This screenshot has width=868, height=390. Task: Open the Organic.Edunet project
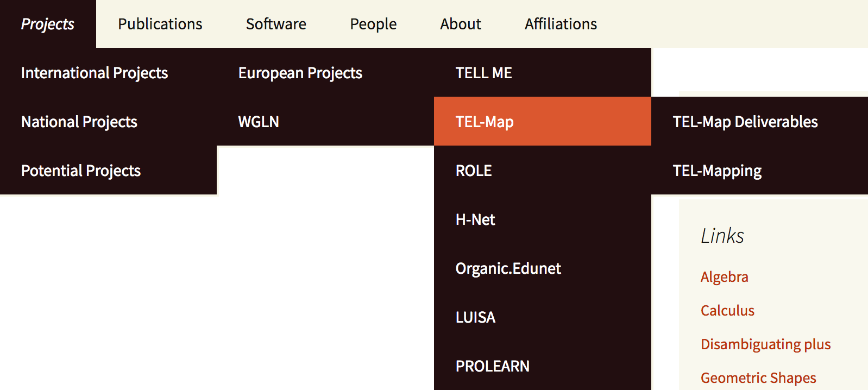(x=508, y=268)
